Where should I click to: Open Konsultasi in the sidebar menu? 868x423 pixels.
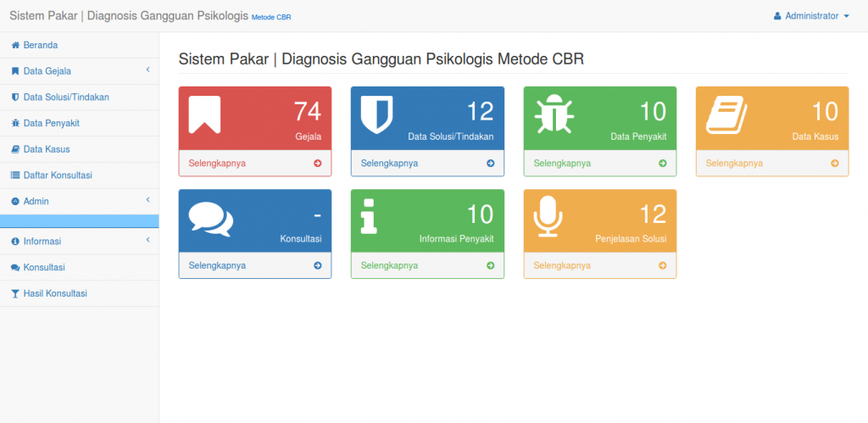[x=79, y=268]
